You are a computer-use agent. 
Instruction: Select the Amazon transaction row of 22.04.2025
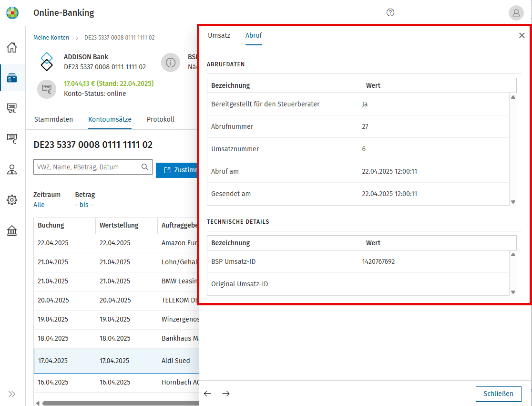(116, 243)
